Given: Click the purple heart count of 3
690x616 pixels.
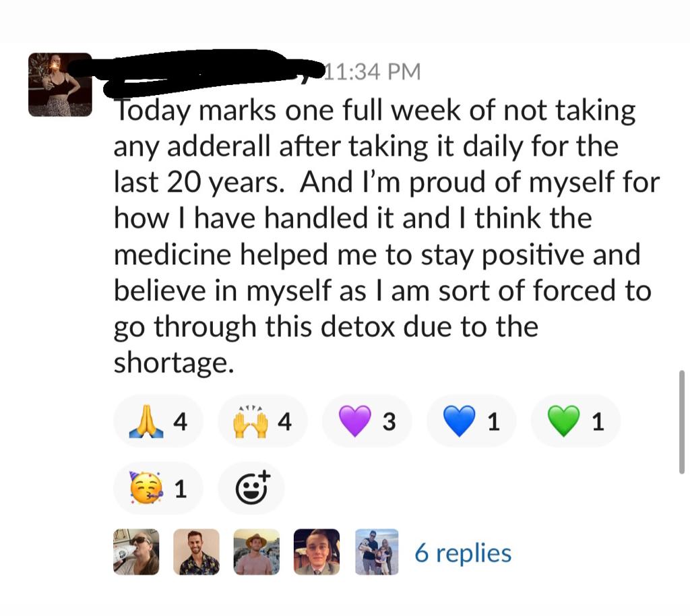Looking at the screenshot, I should 389,421.
